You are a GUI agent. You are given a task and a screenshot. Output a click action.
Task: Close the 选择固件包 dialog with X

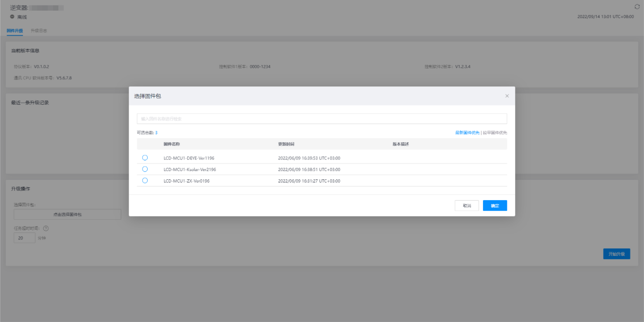[507, 96]
